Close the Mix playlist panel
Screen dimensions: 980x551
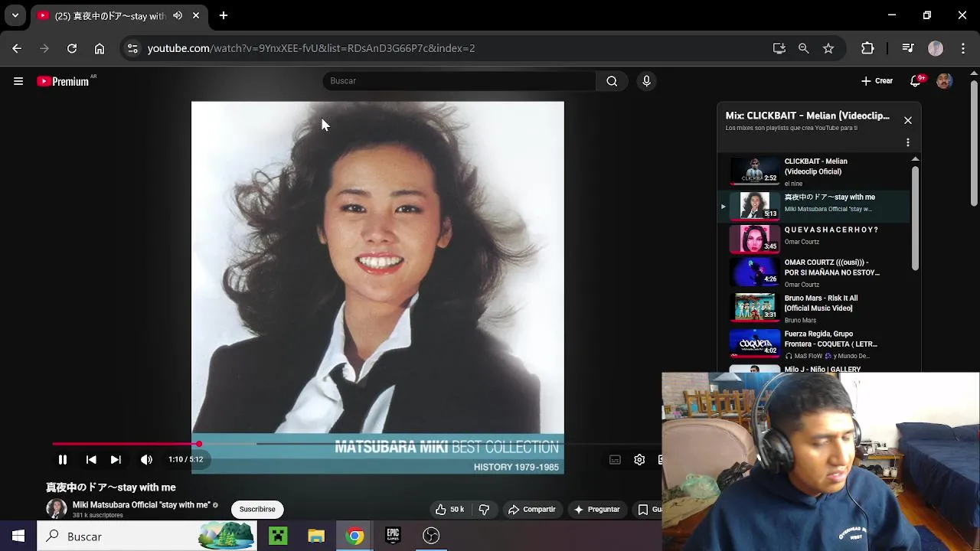coord(908,120)
